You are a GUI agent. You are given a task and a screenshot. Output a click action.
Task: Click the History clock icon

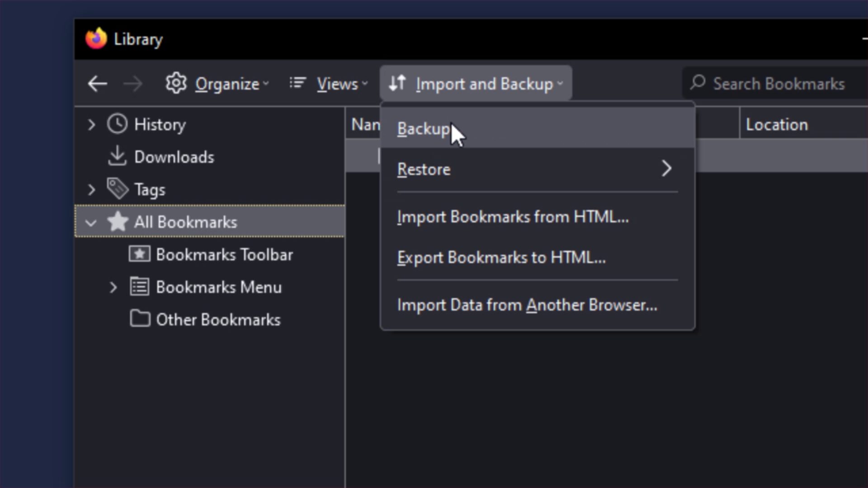click(x=117, y=124)
